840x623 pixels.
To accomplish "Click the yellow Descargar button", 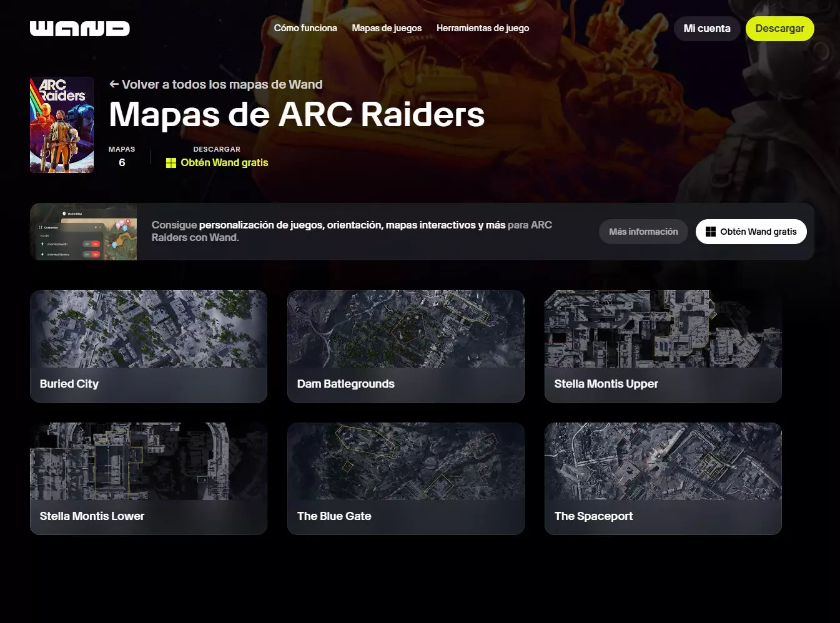I will (780, 29).
